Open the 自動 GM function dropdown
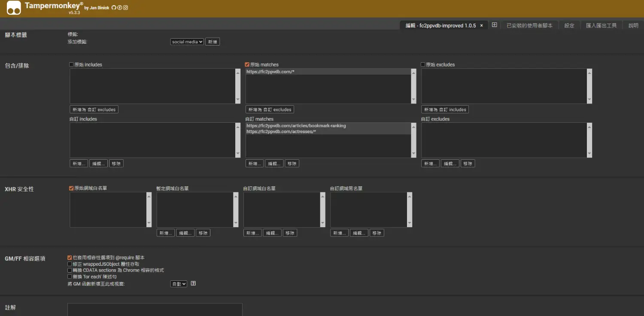The height and width of the screenshot is (316, 644). 179,284
